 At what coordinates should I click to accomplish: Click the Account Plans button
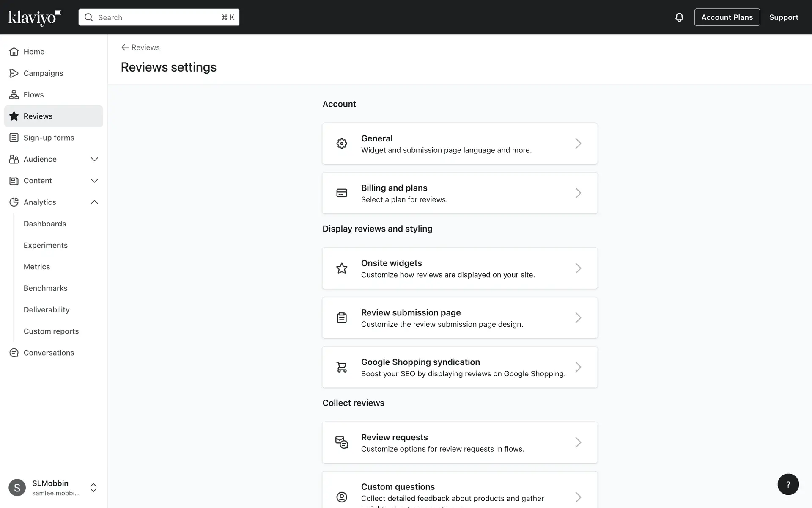727,17
